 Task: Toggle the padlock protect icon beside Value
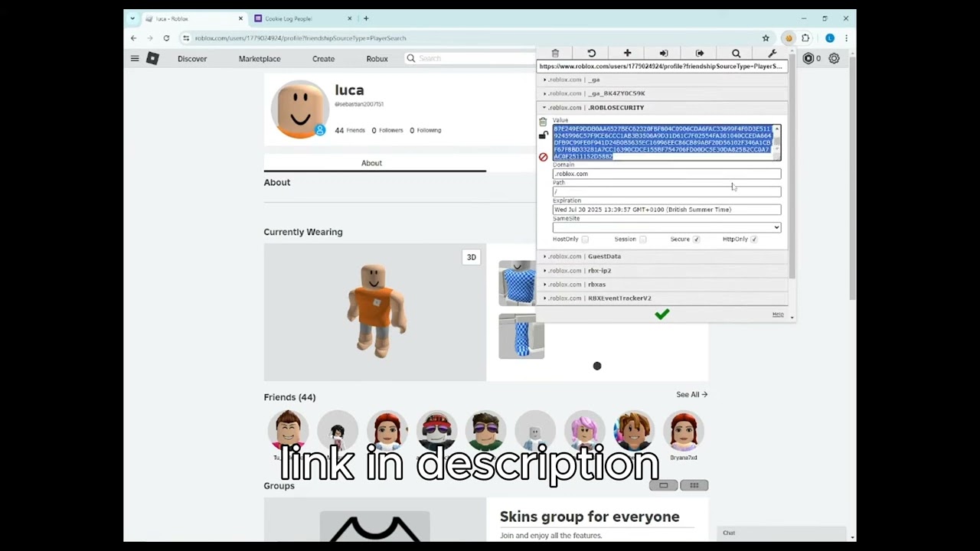click(543, 135)
